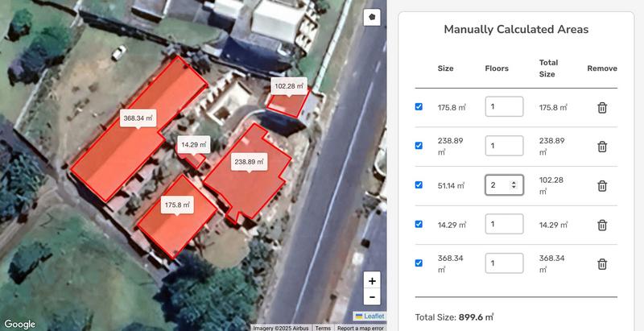This screenshot has height=331, width=644.
Task: Zoom in on the map
Action: (372, 281)
